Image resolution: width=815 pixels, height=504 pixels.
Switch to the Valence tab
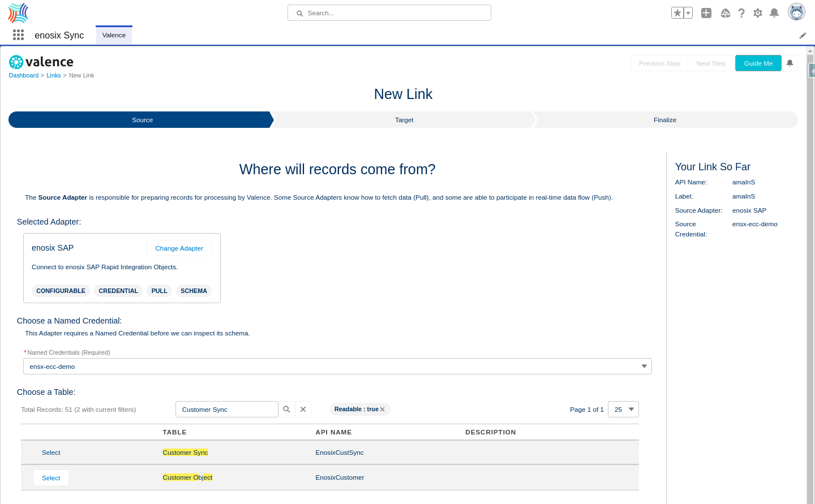(x=114, y=35)
